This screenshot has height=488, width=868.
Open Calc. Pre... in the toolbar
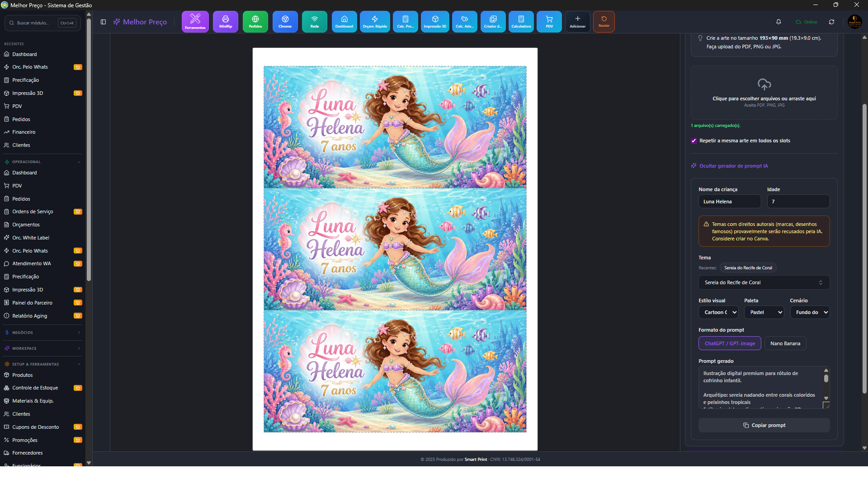[406, 22]
